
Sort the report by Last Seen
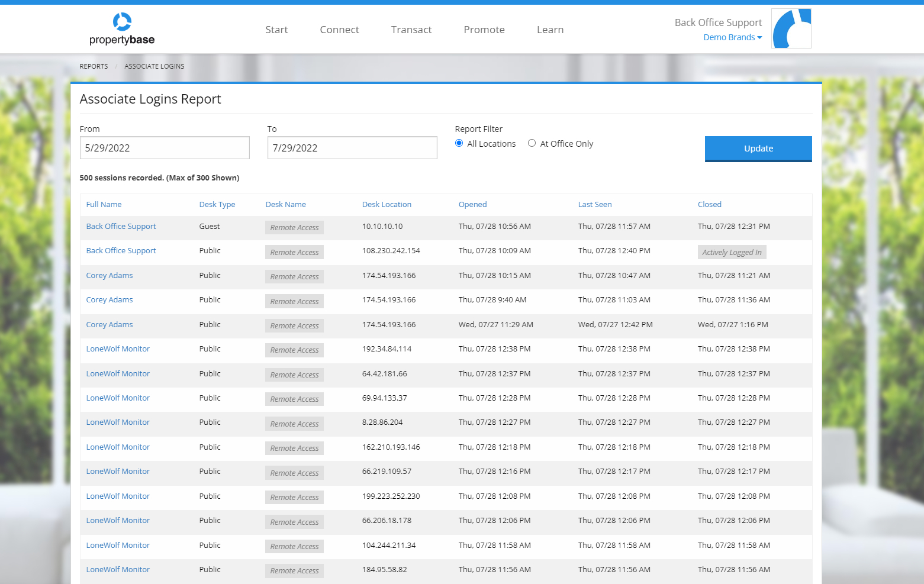point(595,204)
